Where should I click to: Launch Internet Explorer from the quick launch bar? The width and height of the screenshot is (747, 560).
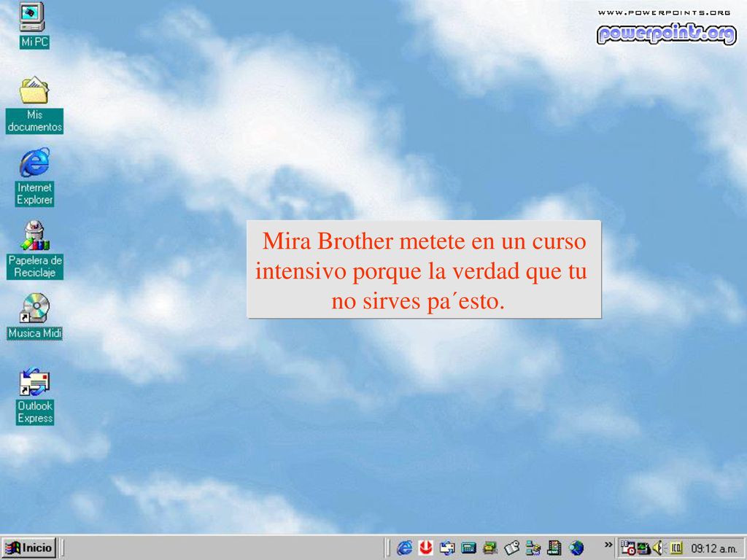tap(405, 548)
